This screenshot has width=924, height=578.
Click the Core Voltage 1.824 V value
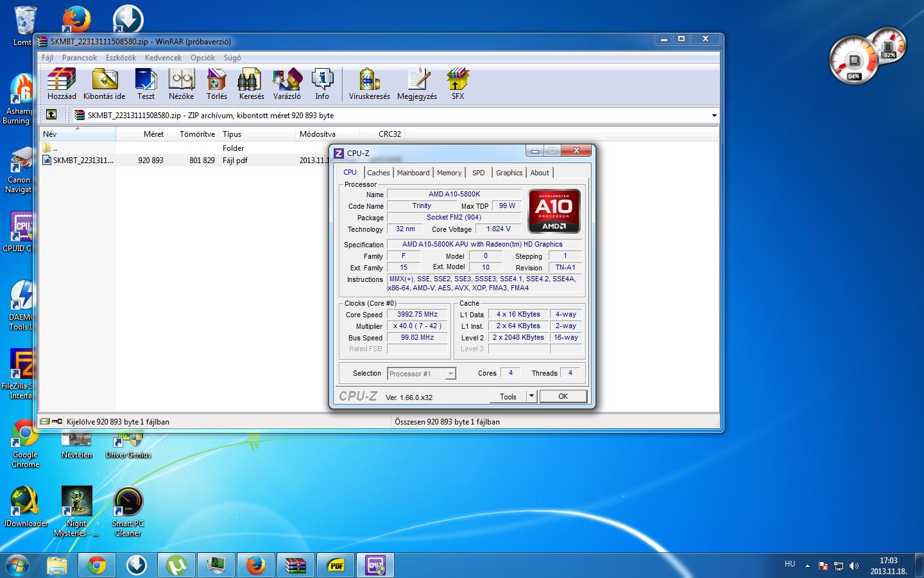pos(499,229)
